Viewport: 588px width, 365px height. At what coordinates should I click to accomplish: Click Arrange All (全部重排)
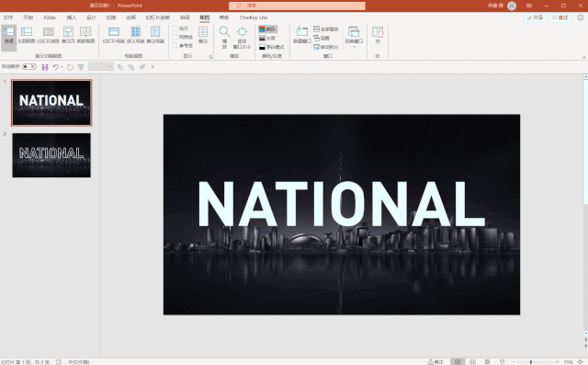click(x=325, y=29)
